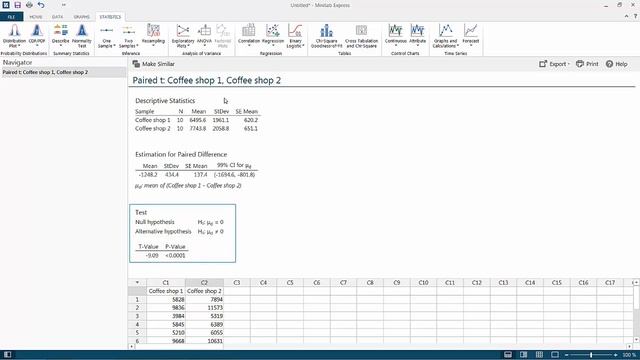Click the worksheet corner dropdown arrow
Screen dimensions: 640x360
[x=137, y=282]
